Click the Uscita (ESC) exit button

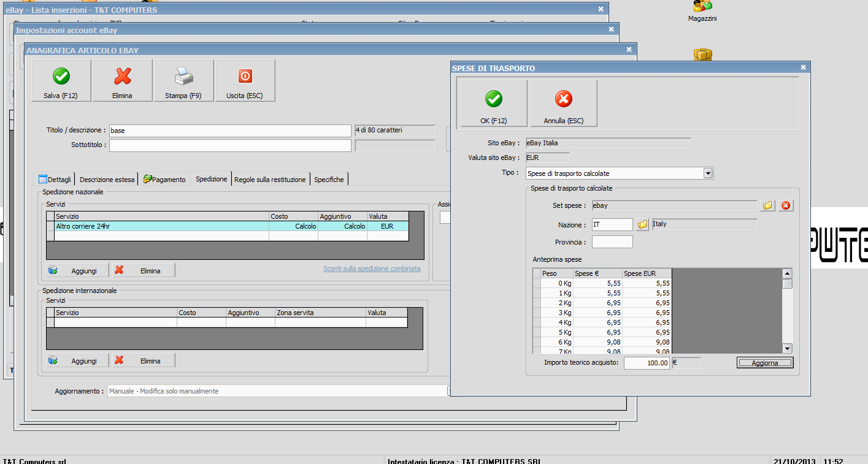coord(245,80)
